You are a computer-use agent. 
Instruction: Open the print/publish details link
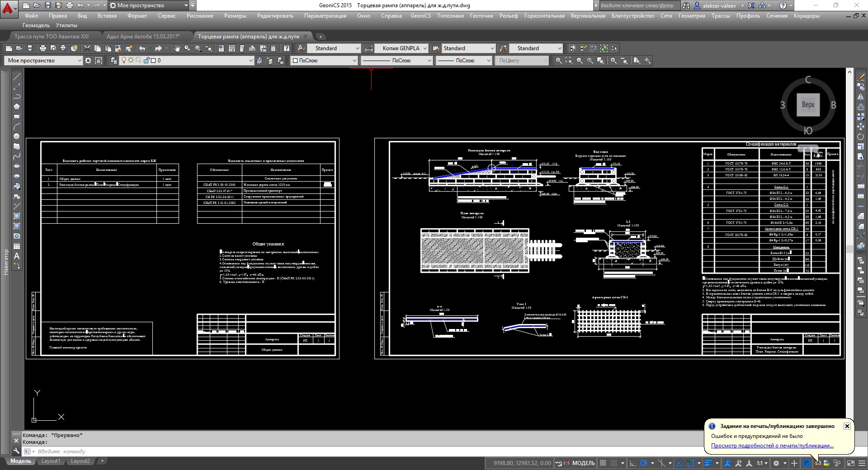click(x=772, y=446)
